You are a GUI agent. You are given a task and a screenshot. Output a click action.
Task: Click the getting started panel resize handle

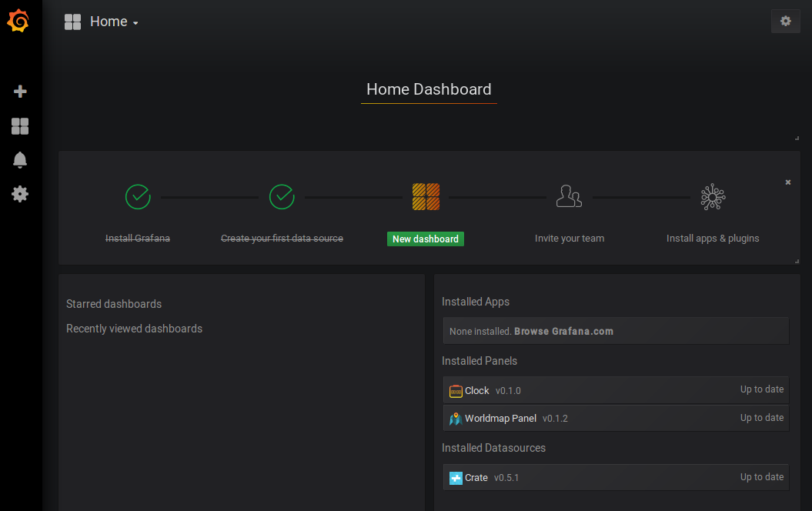pos(797,261)
